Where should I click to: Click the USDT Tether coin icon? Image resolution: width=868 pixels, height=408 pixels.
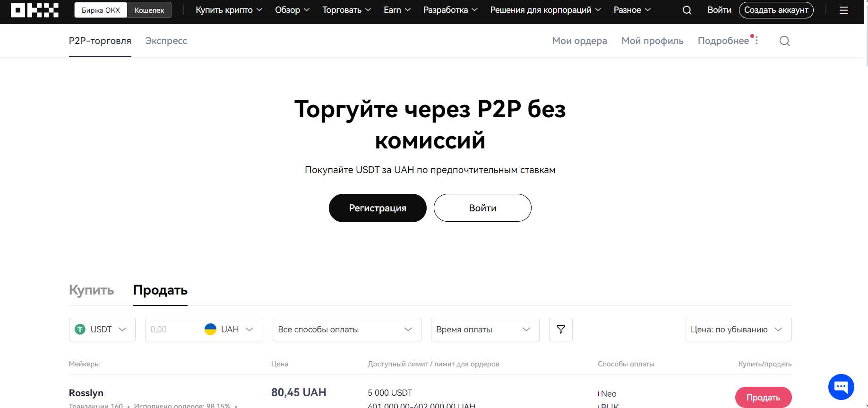coord(80,330)
